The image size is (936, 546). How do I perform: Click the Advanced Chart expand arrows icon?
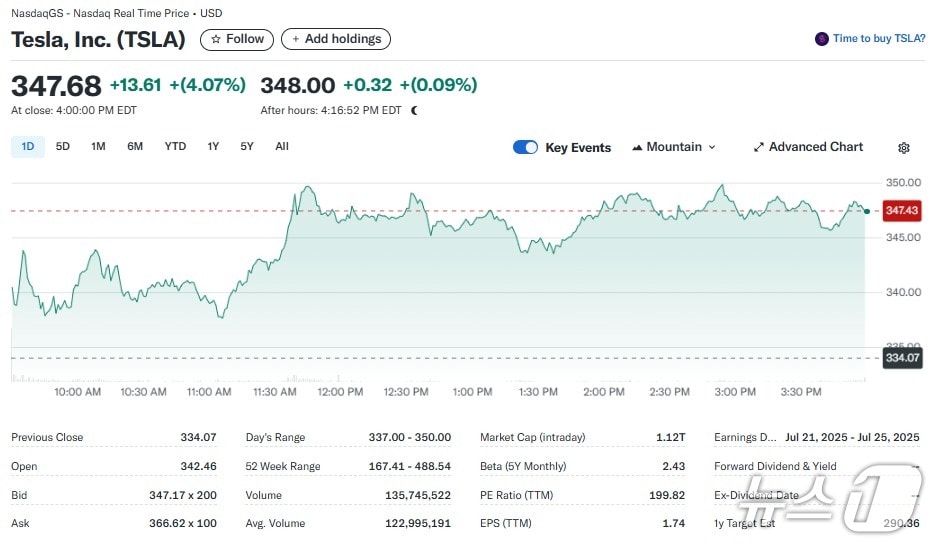point(759,147)
